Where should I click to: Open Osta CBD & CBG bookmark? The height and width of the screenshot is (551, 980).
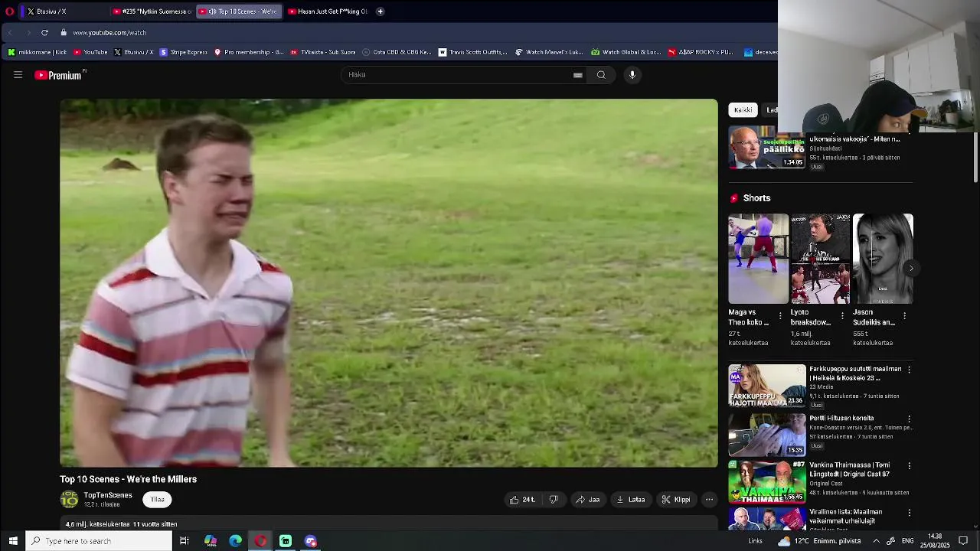pos(397,52)
